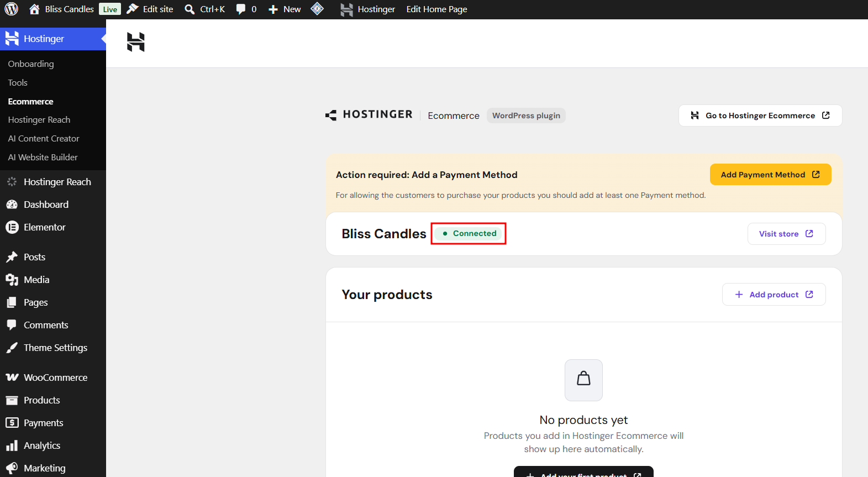868x477 pixels.
Task: Click Go to Hostinger Ecommerce button
Action: (760, 116)
